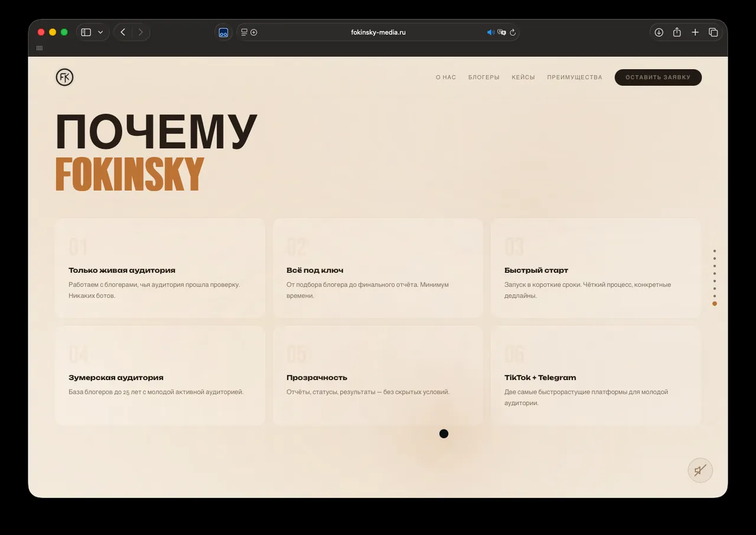This screenshot has width=756, height=535.
Task: Jump to the active orange section dot
Action: [x=715, y=303]
